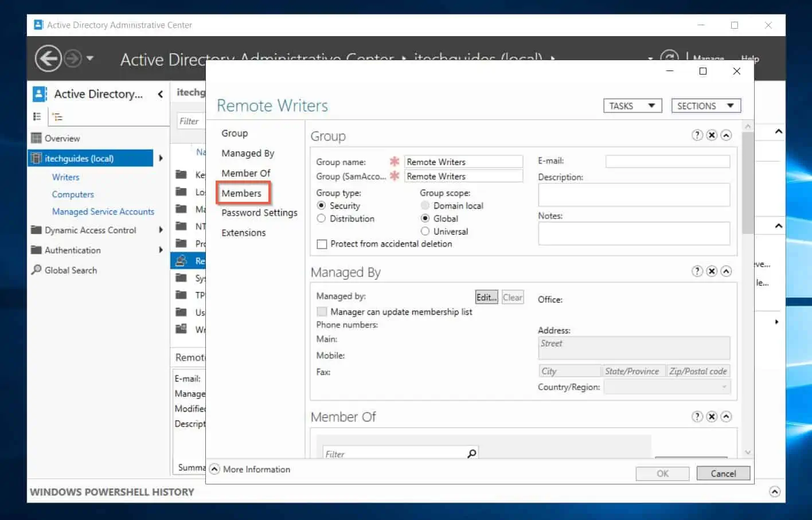Jump to the Extensions section
Viewport: 812px width, 520px height.
[244, 233]
